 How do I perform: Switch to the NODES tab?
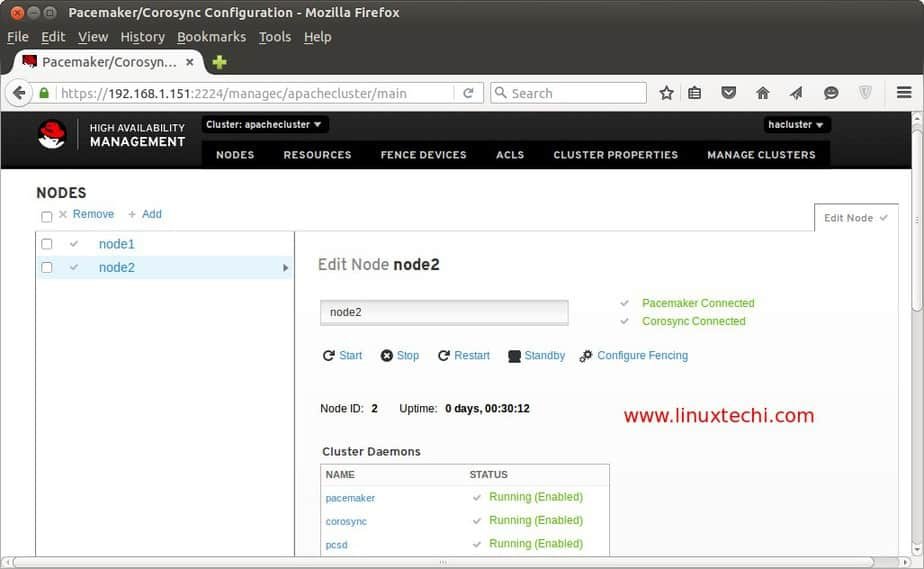[x=235, y=155]
